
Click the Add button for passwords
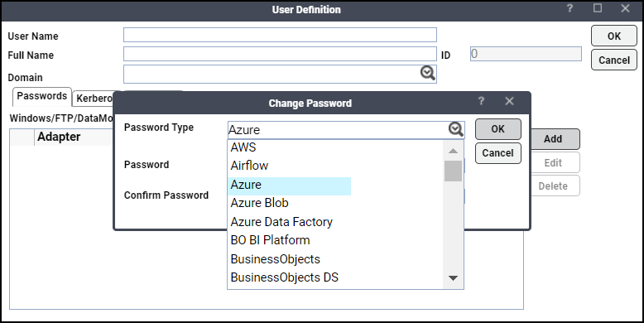tap(553, 139)
